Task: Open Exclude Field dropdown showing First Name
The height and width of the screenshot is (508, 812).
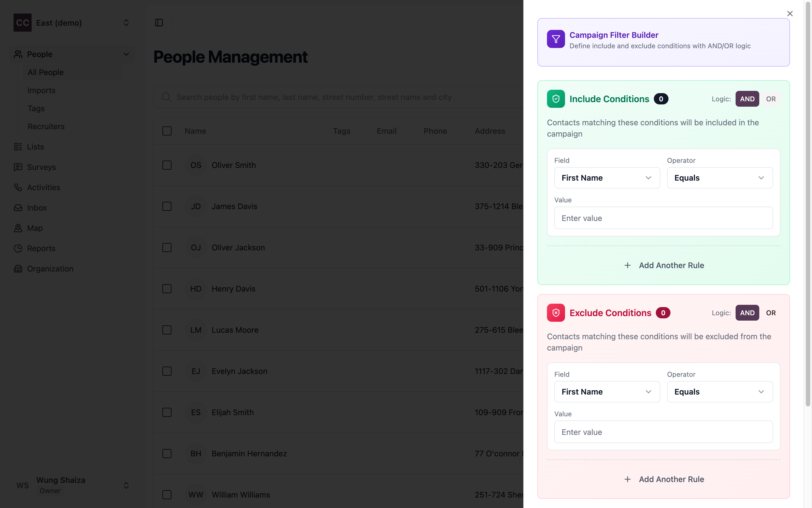Action: click(607, 392)
